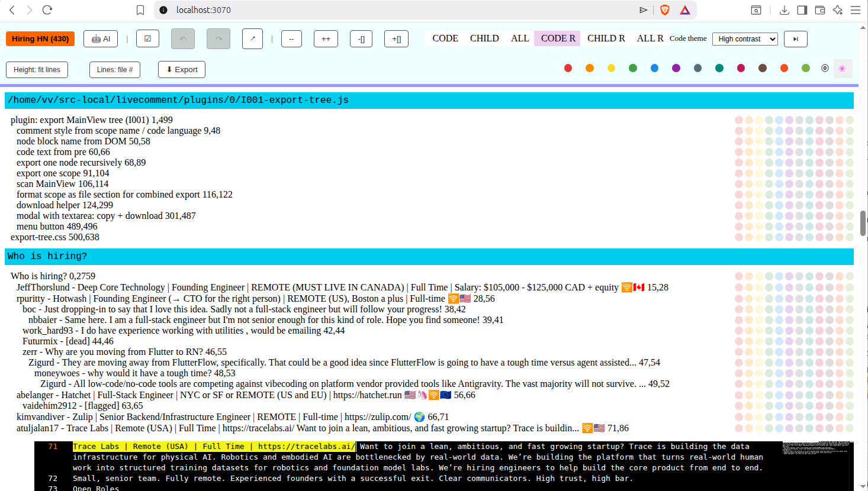
Task: Pick the teal color dot
Action: tap(719, 69)
